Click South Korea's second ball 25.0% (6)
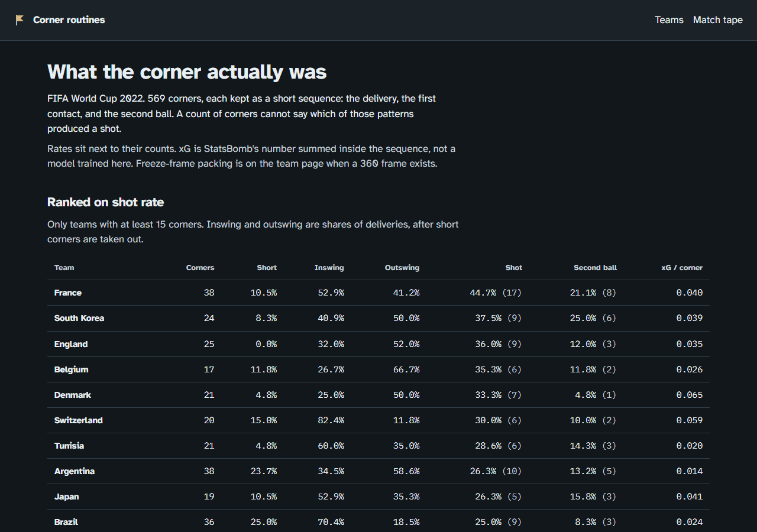Viewport: 757px width, 532px height. [593, 318]
